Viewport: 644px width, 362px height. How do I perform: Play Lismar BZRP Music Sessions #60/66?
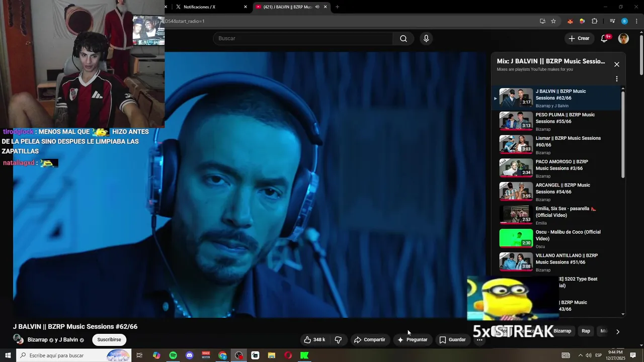[556, 145]
